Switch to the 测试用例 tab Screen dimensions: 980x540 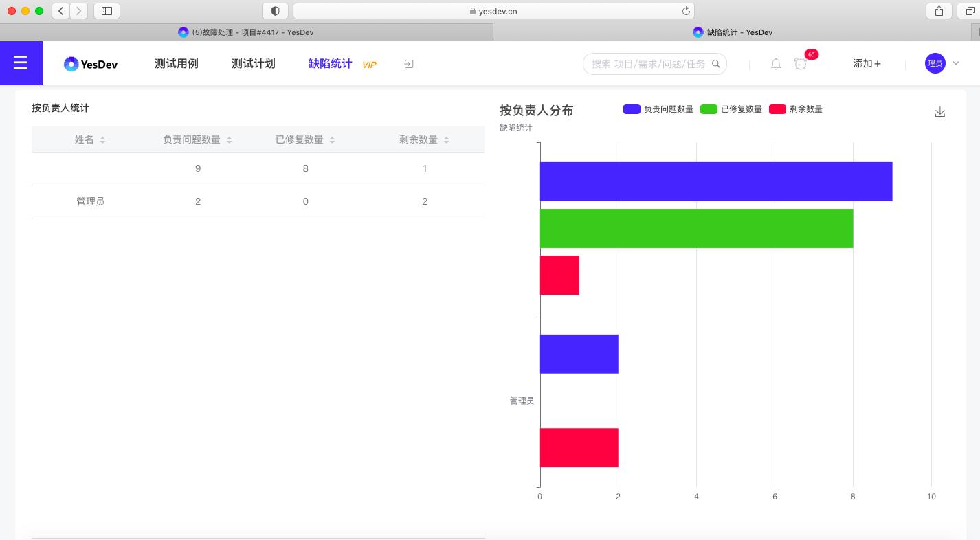tap(176, 63)
